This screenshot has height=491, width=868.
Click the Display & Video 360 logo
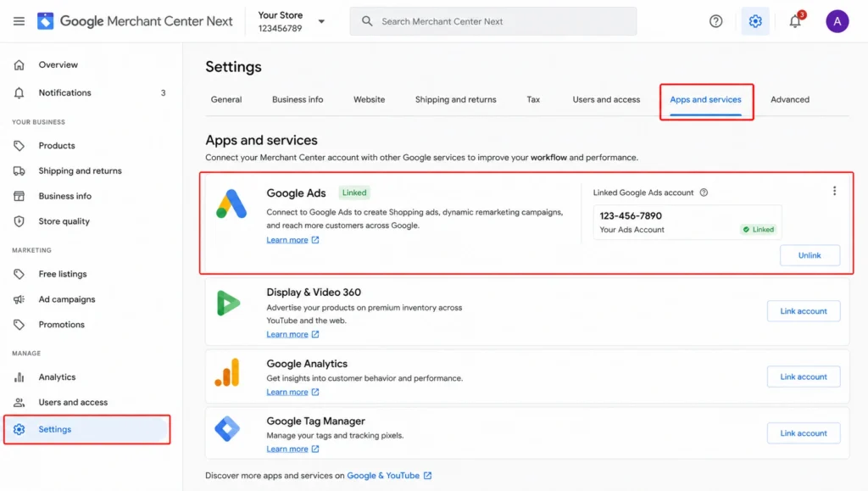tap(228, 304)
